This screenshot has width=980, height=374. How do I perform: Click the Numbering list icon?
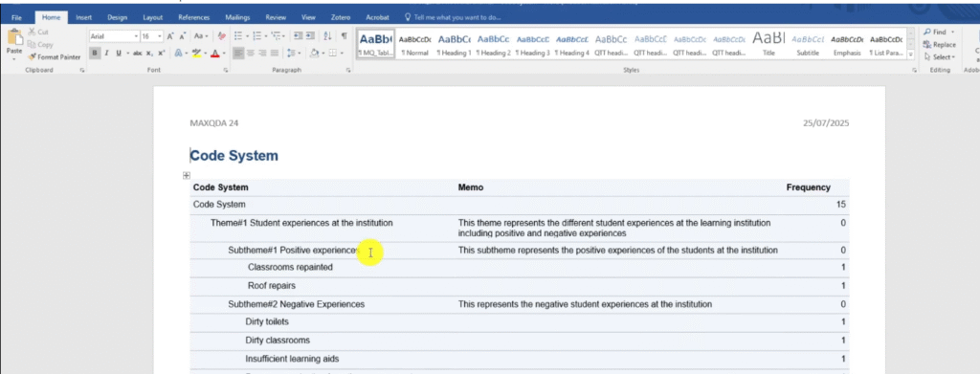click(x=256, y=36)
